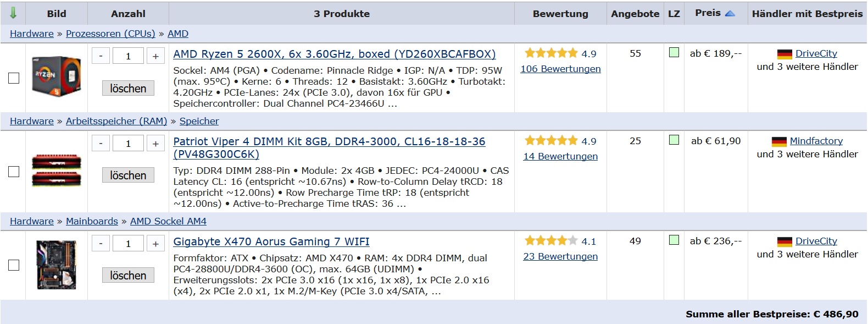Click the Preis sort arrow icon
The image size is (868, 324).
point(730,13)
